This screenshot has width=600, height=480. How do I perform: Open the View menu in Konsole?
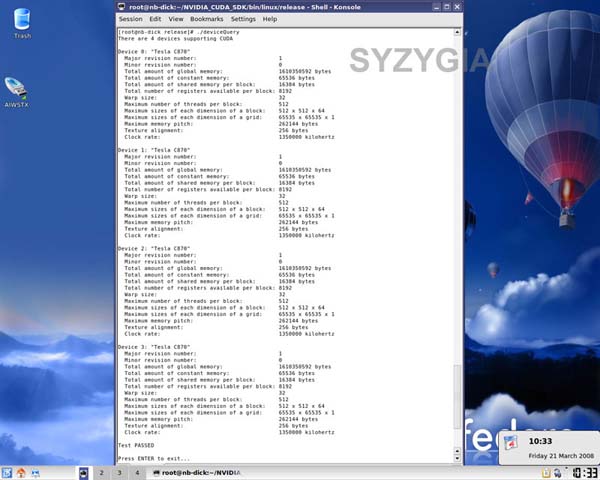[x=176, y=19]
